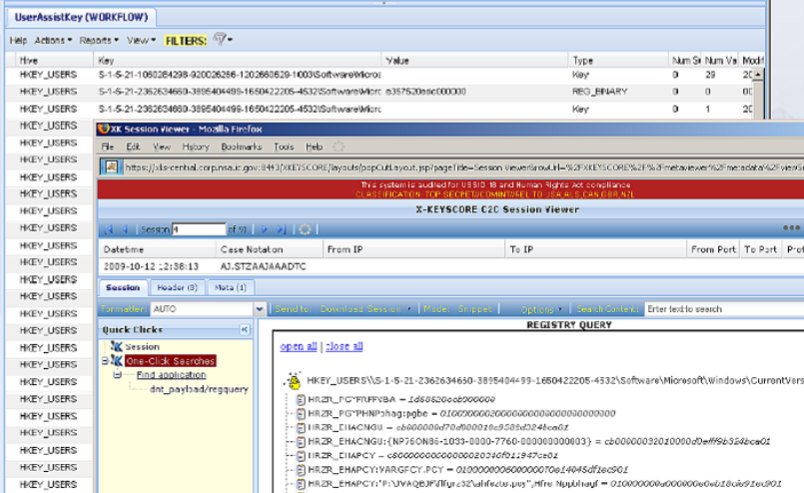Open the Firefox File menu

(107, 147)
